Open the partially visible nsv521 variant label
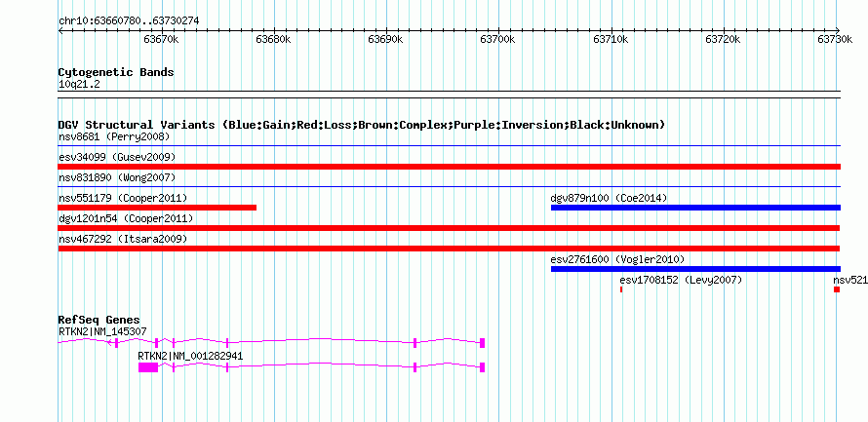 pyautogui.click(x=850, y=280)
